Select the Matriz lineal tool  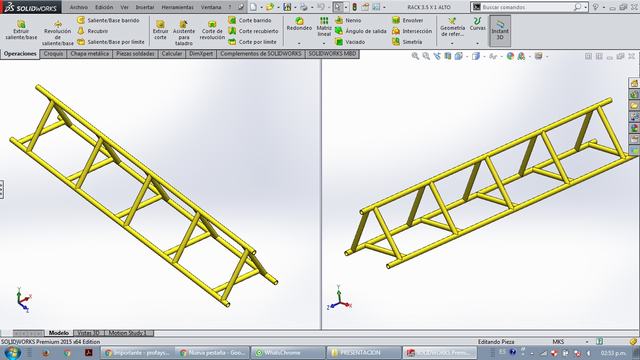tap(324, 27)
